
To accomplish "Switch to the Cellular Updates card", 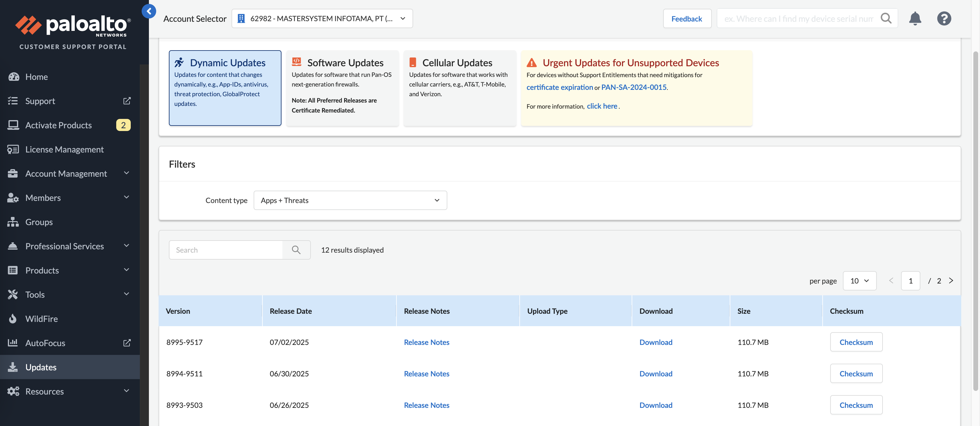I will tap(459, 88).
